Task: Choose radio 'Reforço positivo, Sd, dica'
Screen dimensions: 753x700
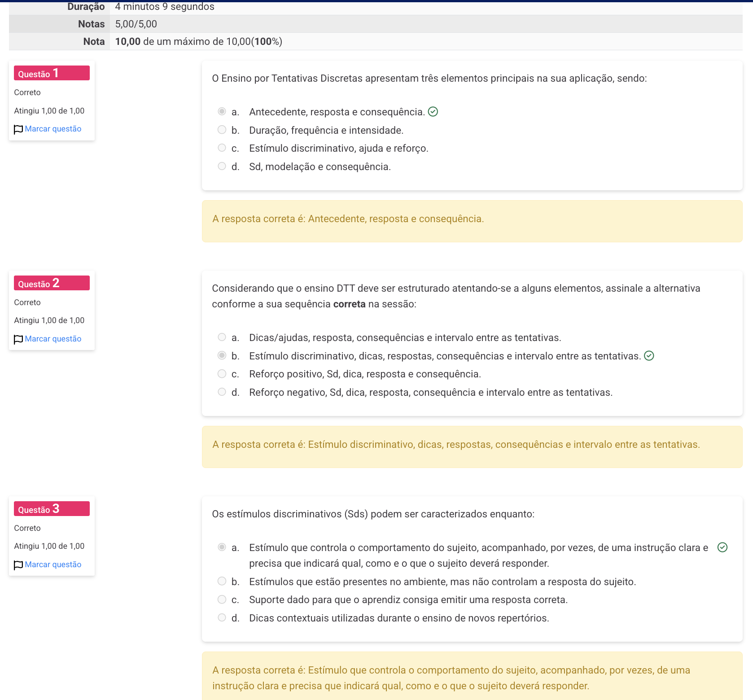Action: [222, 374]
